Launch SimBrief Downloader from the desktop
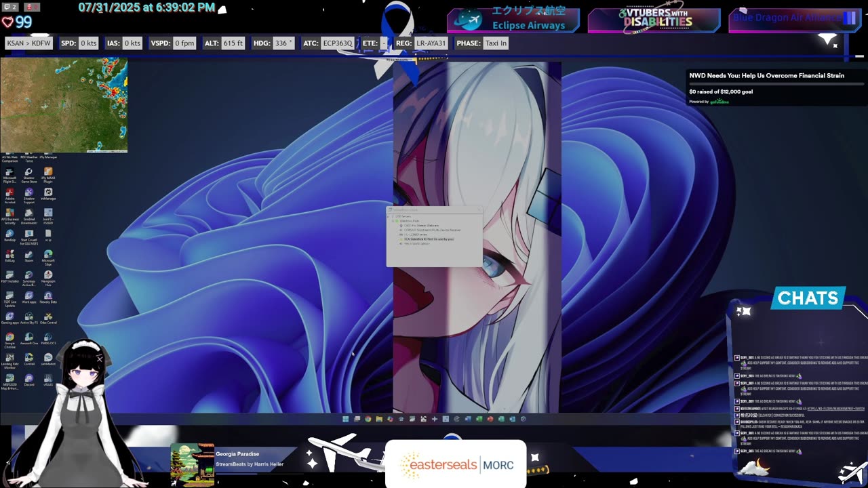This screenshot has width=868, height=488. (x=29, y=216)
